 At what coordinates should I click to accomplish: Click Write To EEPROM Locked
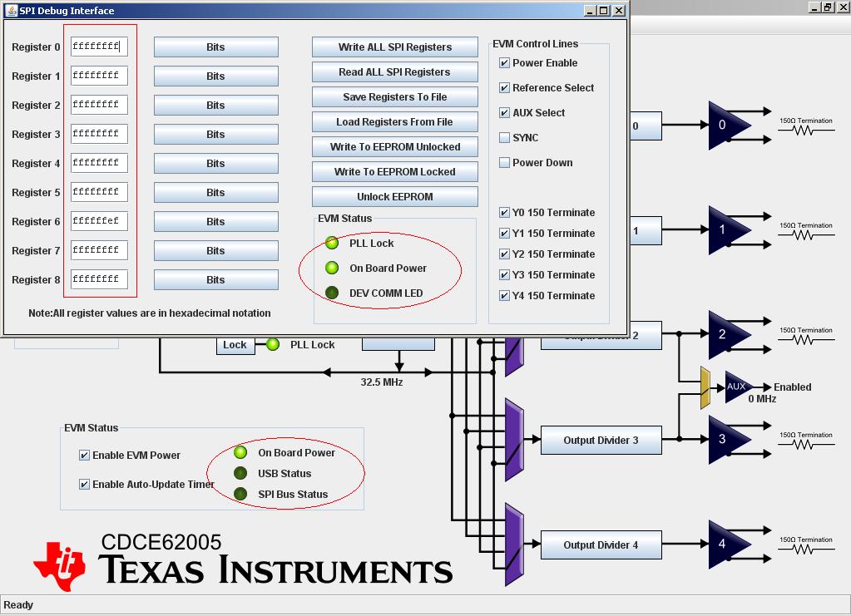coord(395,172)
